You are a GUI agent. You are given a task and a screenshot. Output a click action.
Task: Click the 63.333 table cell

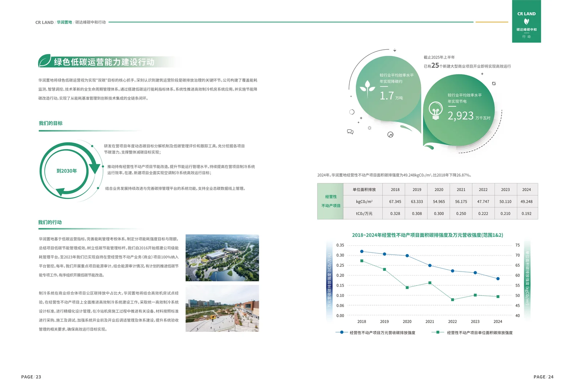point(417,201)
